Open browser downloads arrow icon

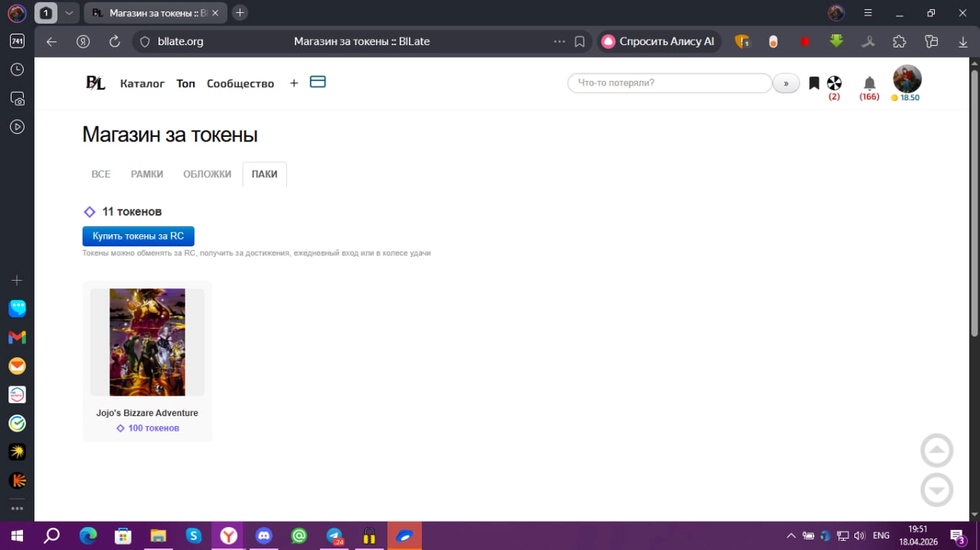click(x=963, y=41)
